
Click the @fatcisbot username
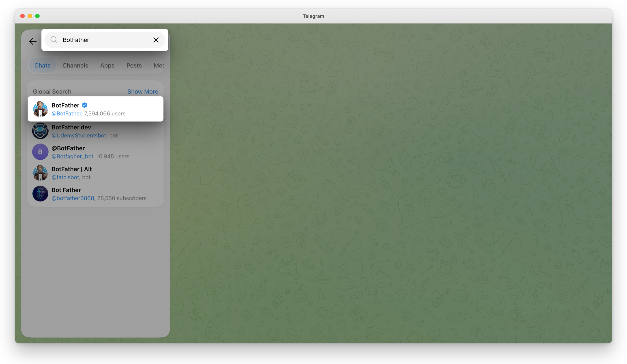[x=65, y=177]
